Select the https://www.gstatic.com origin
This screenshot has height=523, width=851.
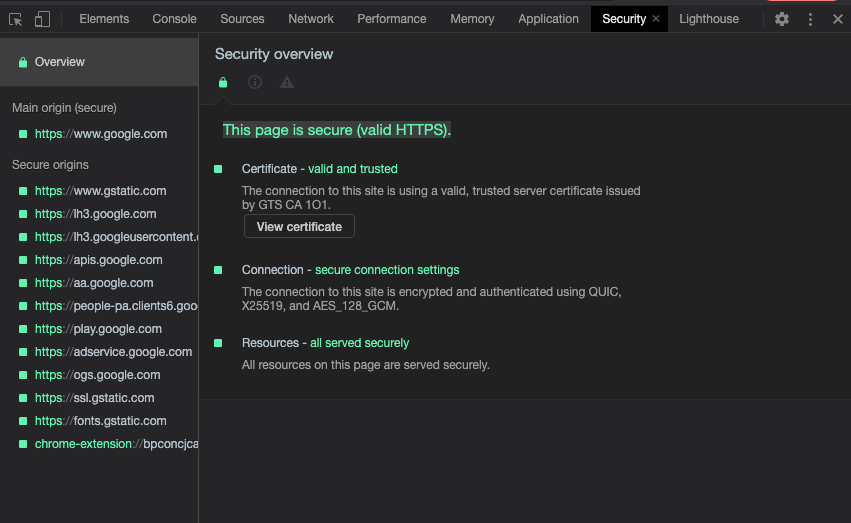pyautogui.click(x=100, y=191)
